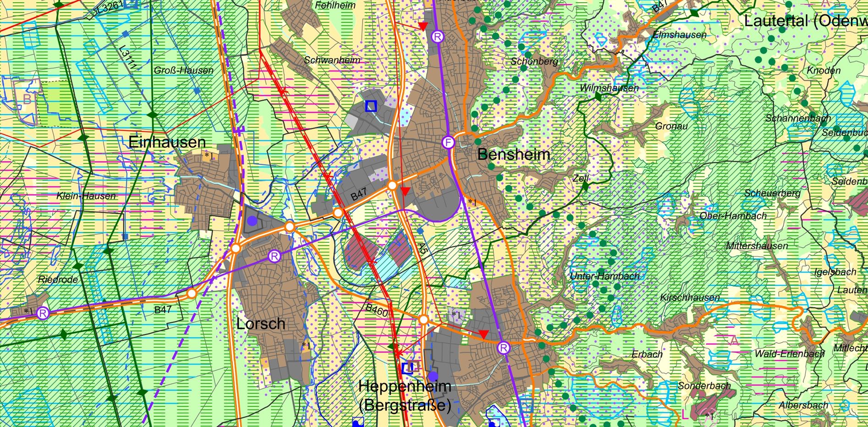This screenshot has width=868, height=427.
Task: Click the red triangle beside Bensheim's B47 interchange
Action: pyautogui.click(x=405, y=191)
